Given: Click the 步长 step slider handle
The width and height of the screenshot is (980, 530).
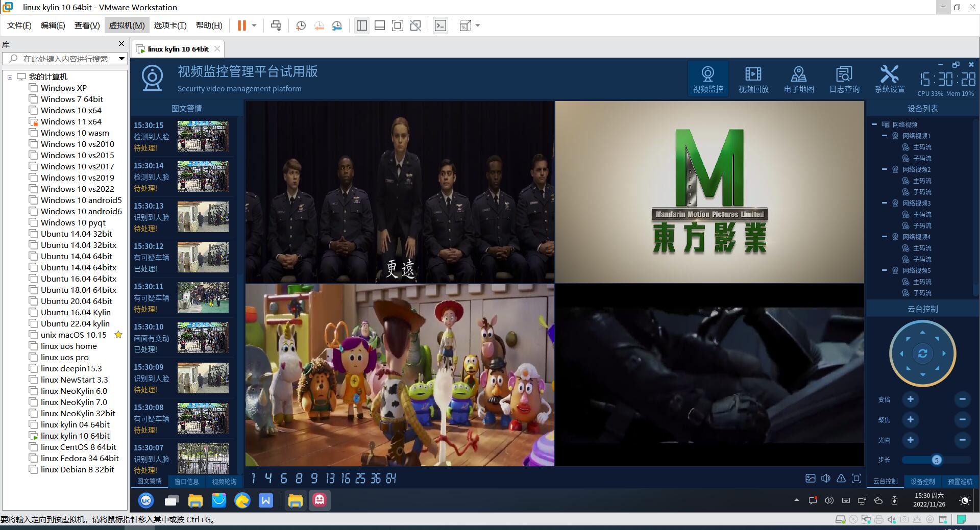Looking at the screenshot, I should (936, 460).
